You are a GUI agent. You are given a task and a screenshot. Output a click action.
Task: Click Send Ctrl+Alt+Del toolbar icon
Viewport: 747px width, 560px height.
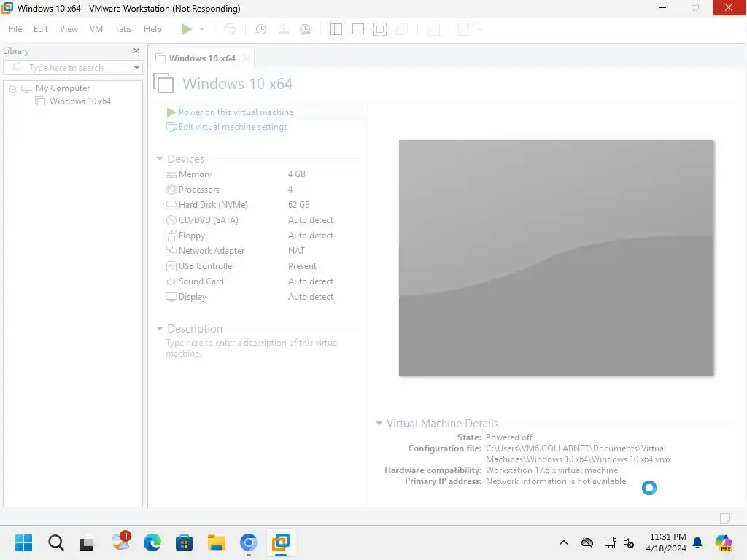tap(230, 29)
